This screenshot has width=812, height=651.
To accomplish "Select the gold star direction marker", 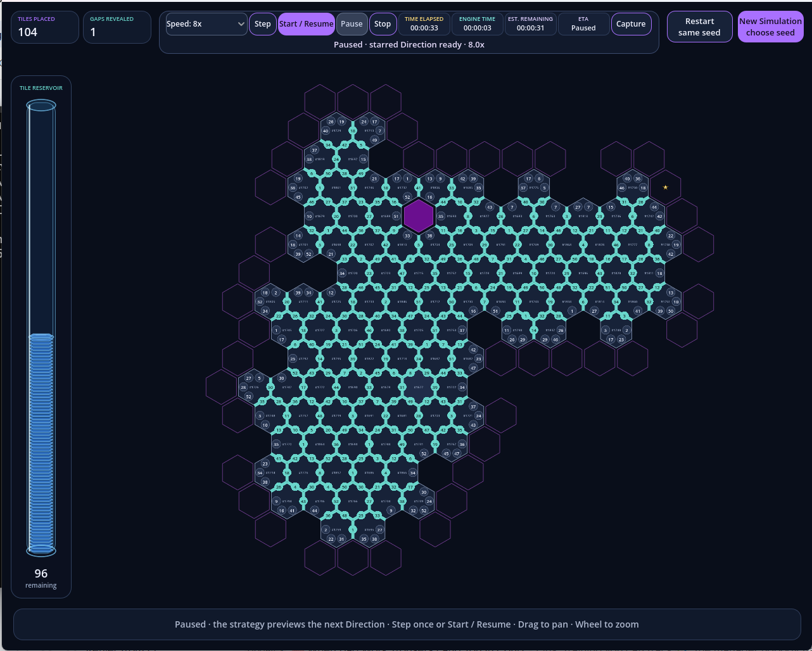I will pyautogui.click(x=665, y=187).
